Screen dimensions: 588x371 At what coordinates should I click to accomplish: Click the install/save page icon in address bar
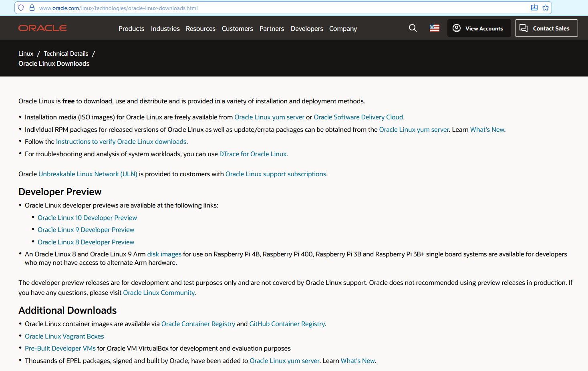pyautogui.click(x=534, y=8)
